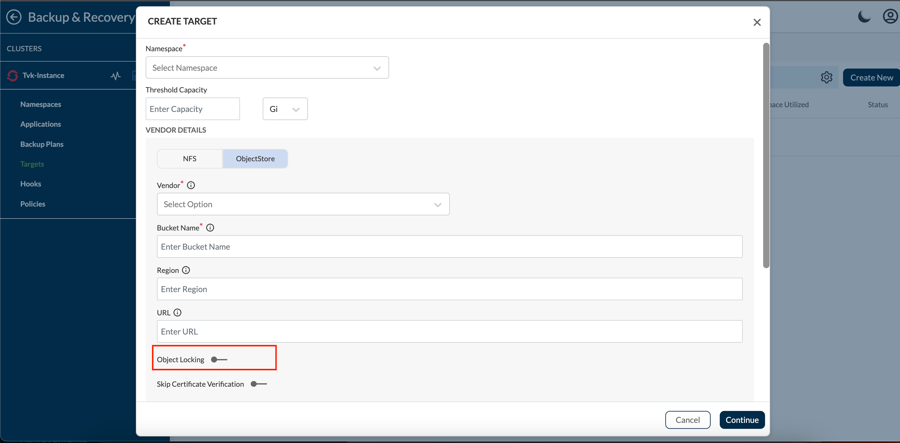900x443 pixels.
Task: Open the Select Namespace dropdown
Action: pyautogui.click(x=267, y=68)
